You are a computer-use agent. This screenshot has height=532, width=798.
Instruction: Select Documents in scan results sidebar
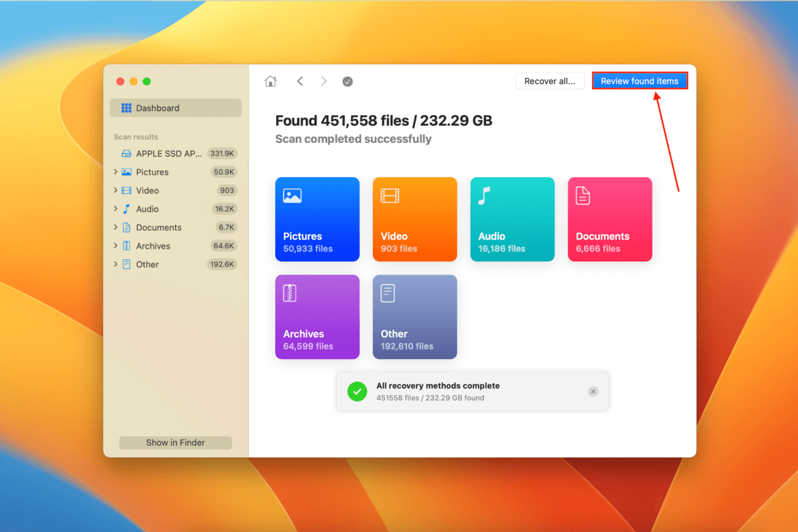pyautogui.click(x=176, y=227)
